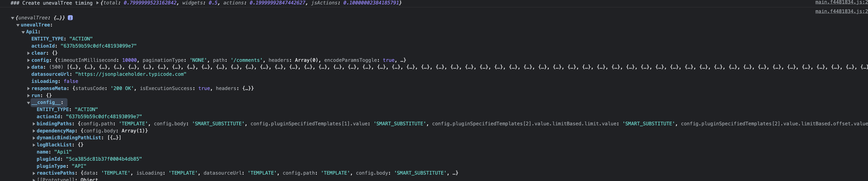Collapse the __config__ node
The image size is (868, 181).
(29, 103)
